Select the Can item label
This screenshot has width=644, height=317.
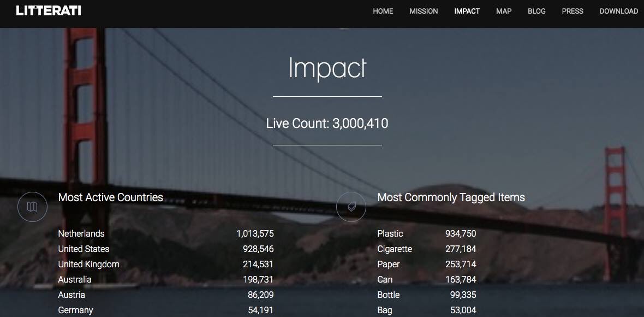pyautogui.click(x=385, y=280)
